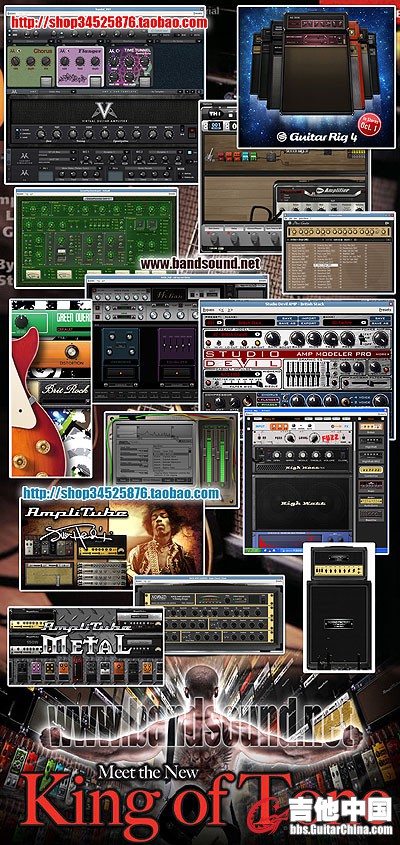Image resolution: width=400 pixels, height=845 pixels.
Task: Select the green Chorus pedal in Vandal
Action: (x=31, y=66)
